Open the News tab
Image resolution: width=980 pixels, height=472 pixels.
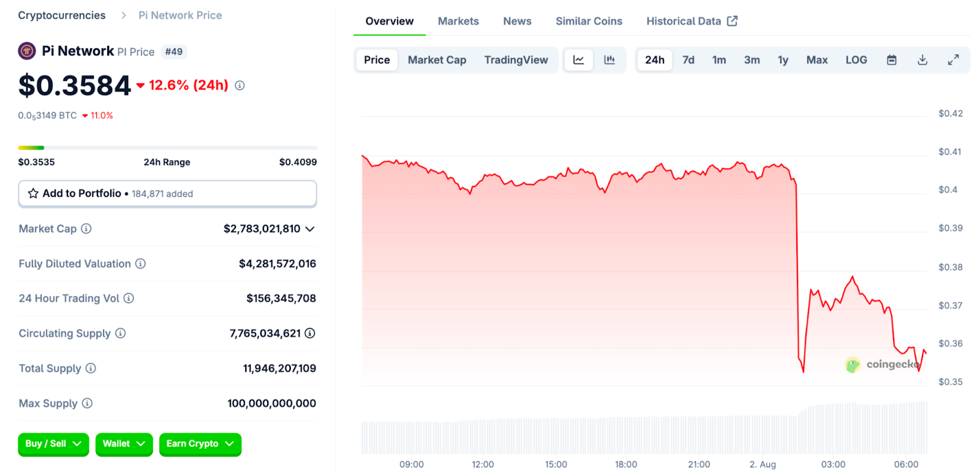click(x=518, y=21)
